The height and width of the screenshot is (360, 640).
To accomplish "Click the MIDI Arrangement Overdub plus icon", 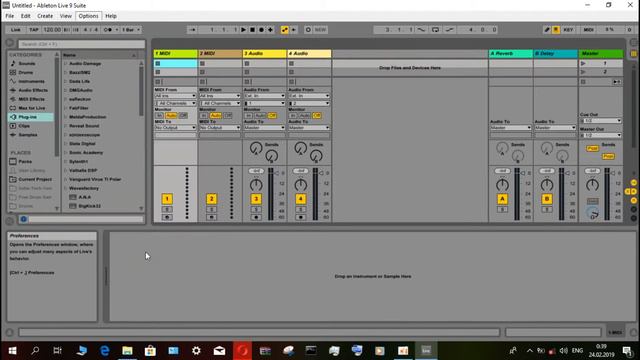I will coord(270,30).
